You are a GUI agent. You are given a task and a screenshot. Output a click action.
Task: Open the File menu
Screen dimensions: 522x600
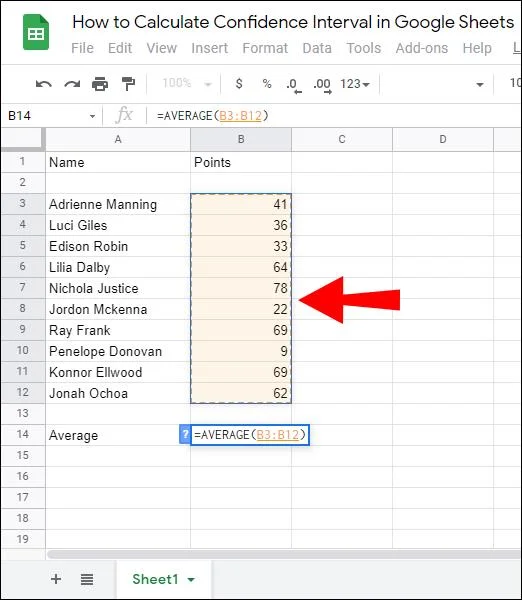point(82,48)
